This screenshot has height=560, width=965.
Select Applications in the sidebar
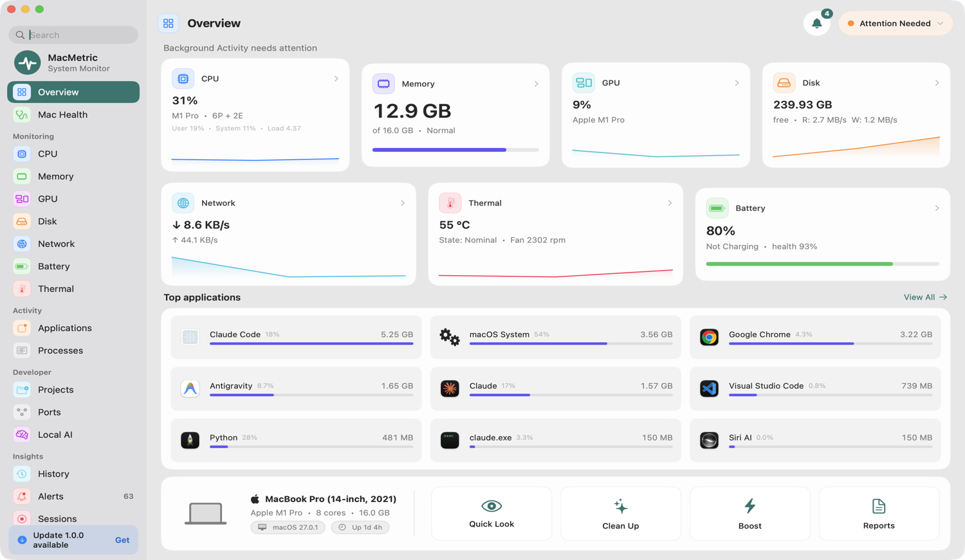click(x=73, y=328)
